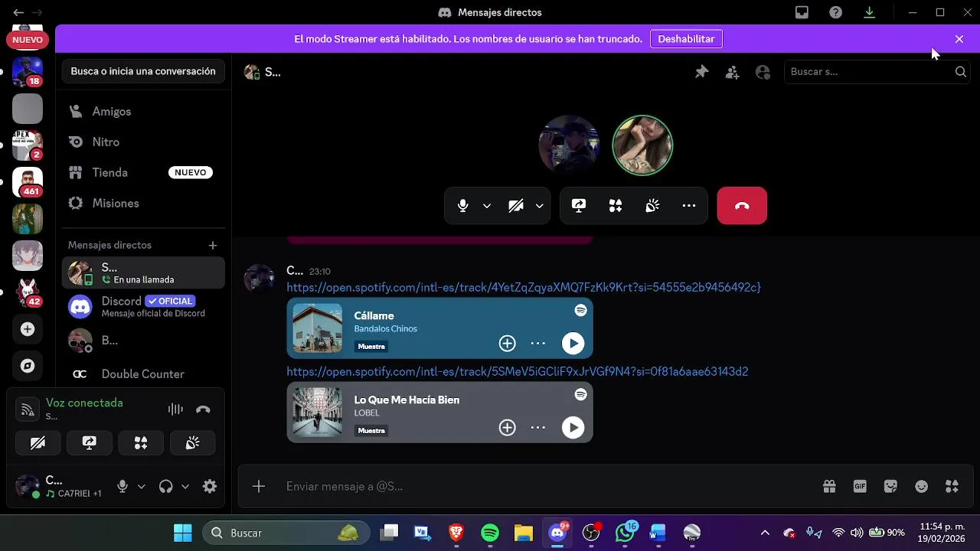Click Voz conectada status text
This screenshot has width=980, height=551.
(x=84, y=403)
